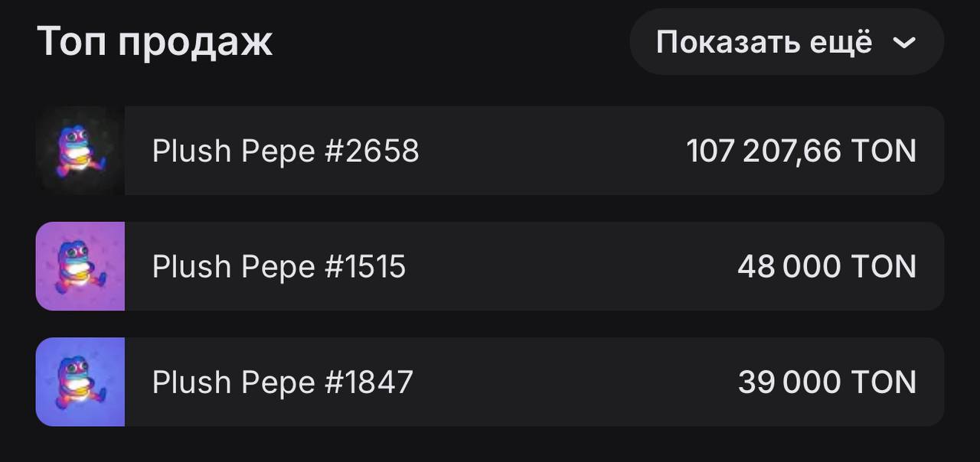Image resolution: width=980 pixels, height=462 pixels.
Task: Select the "Plush Pepe #2658" item name
Action: (x=286, y=151)
